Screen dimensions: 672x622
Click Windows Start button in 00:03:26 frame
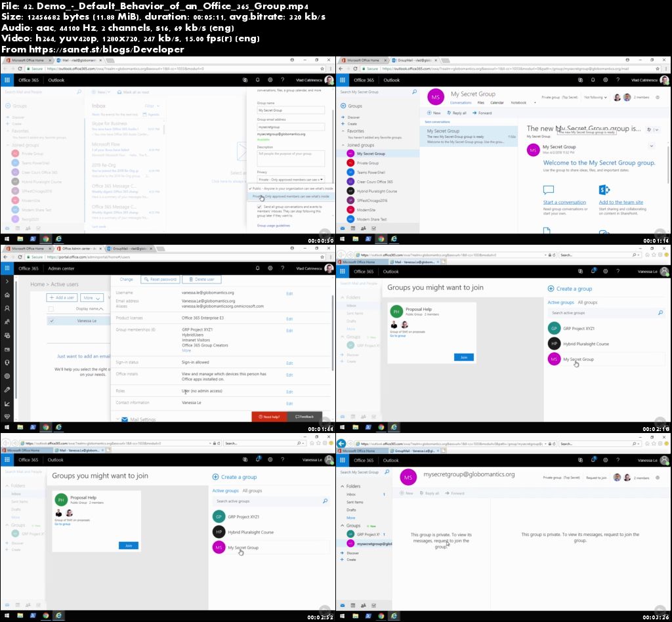click(x=343, y=616)
